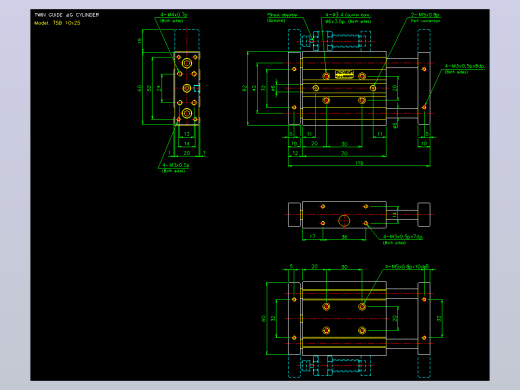Select the '36' dimension on middle view
The height and width of the screenshot is (390, 520).
[x=344, y=237]
